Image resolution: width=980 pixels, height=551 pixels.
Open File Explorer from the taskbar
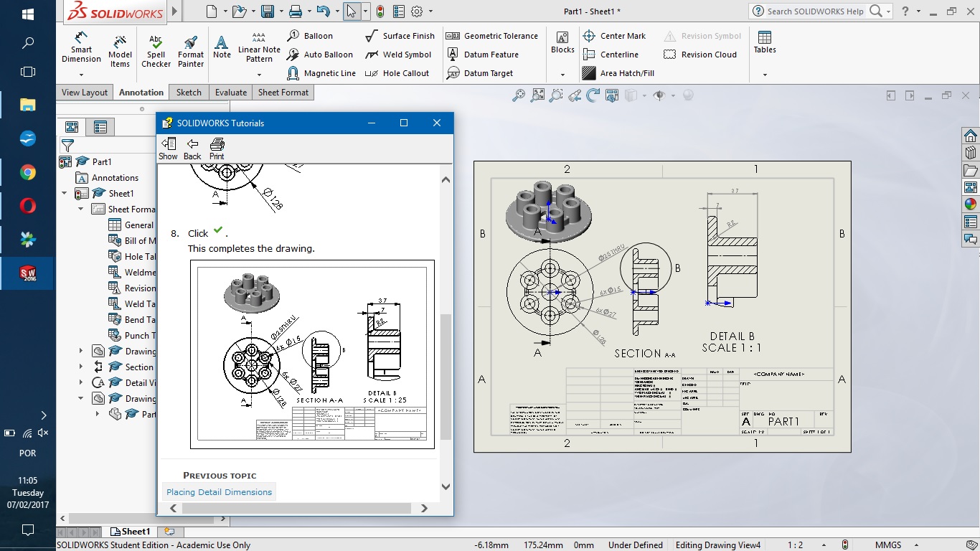pos(28,105)
